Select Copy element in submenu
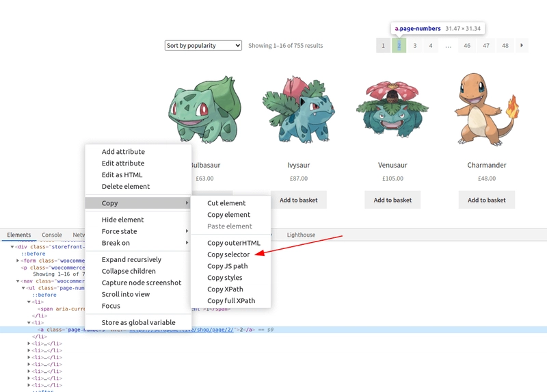547x392 pixels. coord(230,215)
